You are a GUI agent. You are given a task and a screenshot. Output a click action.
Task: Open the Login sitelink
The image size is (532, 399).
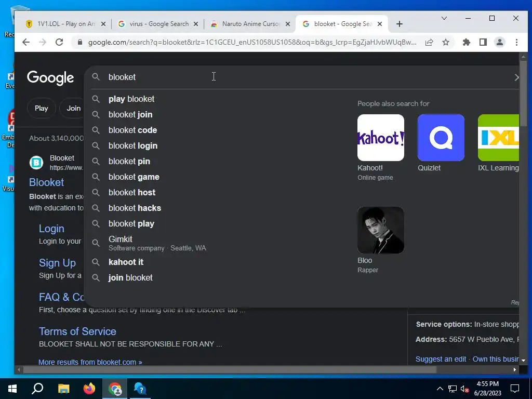[x=51, y=229]
